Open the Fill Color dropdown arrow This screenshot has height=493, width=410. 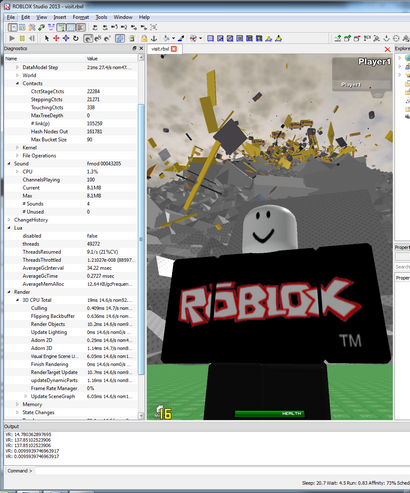click(173, 39)
